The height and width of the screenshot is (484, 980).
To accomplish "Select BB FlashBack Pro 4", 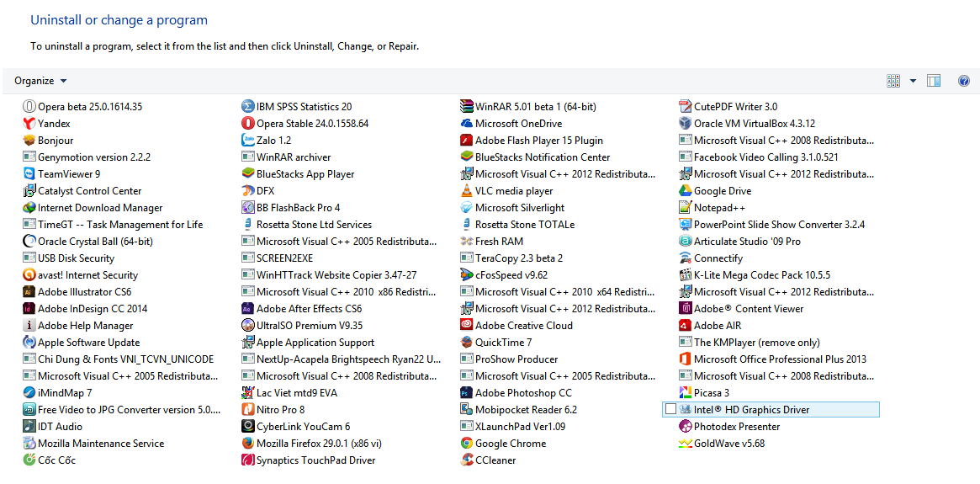I will (291, 208).
